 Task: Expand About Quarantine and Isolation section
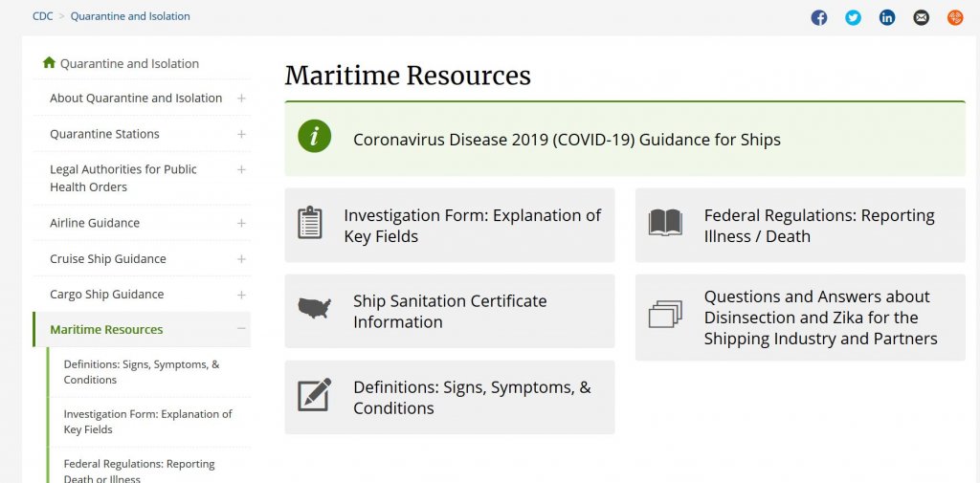pos(241,99)
